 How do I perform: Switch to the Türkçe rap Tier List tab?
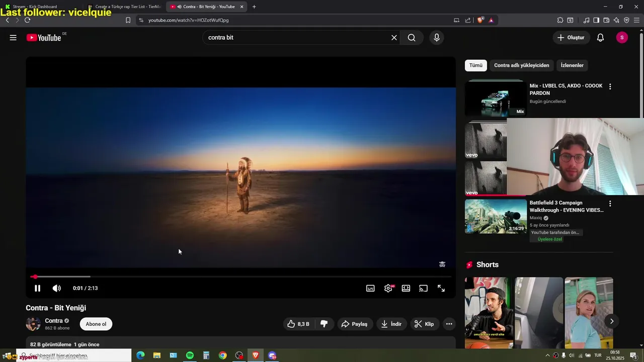click(124, 7)
